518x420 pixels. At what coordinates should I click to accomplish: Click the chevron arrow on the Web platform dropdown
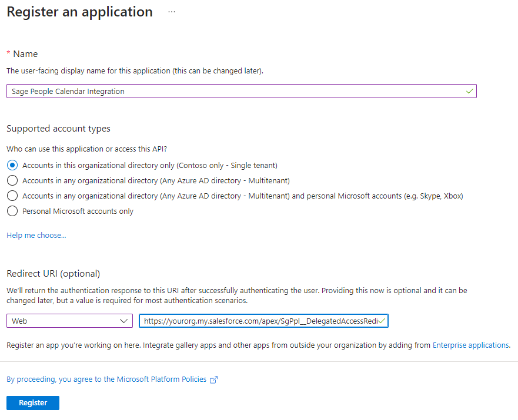(x=123, y=321)
